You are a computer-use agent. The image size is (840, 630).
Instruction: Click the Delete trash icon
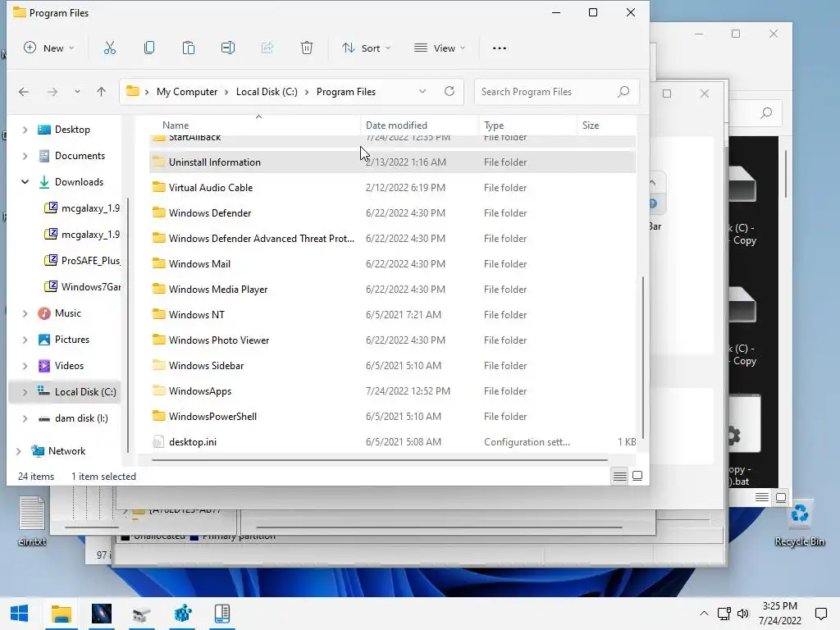tap(307, 48)
